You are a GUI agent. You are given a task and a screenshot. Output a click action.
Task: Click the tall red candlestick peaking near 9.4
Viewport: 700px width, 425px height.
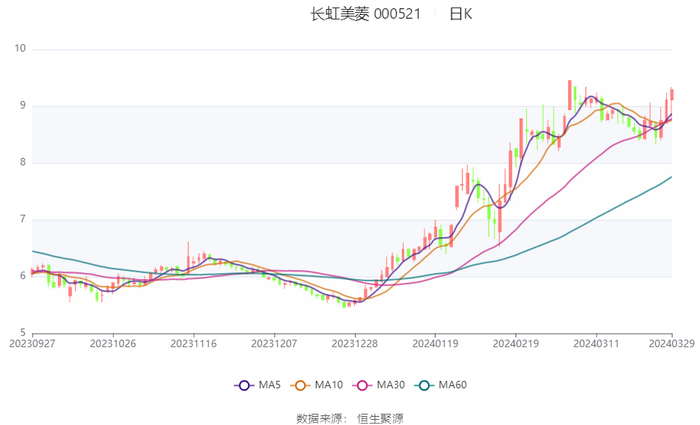point(570,95)
